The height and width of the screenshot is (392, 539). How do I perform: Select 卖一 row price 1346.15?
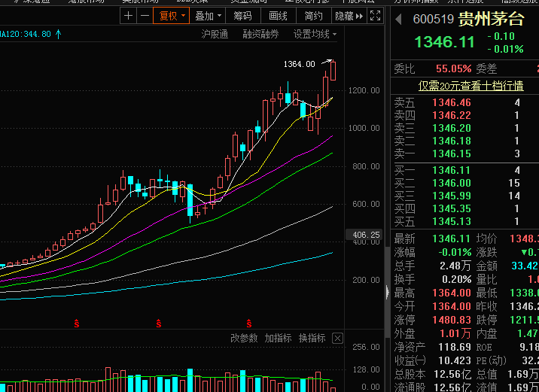coord(452,153)
